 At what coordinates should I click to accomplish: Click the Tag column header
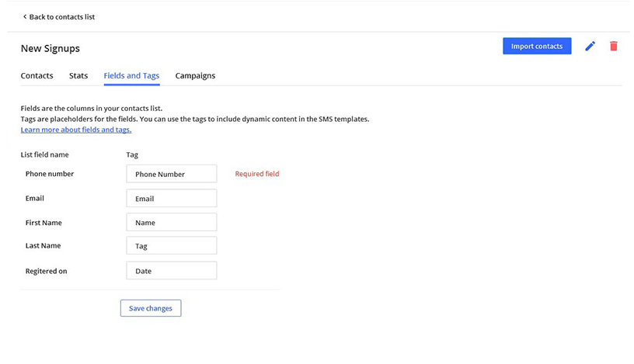(x=132, y=155)
